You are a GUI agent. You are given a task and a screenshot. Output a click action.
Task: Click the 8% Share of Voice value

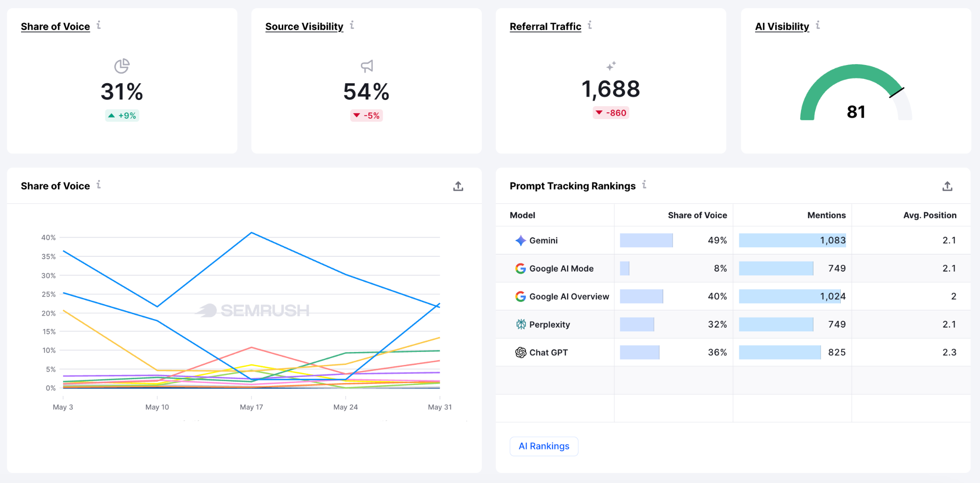pyautogui.click(x=720, y=269)
